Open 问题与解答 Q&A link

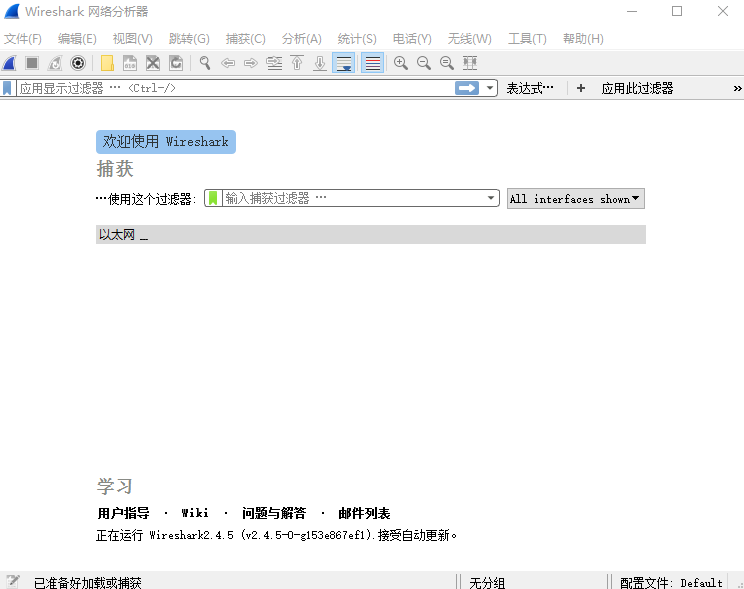click(274, 513)
